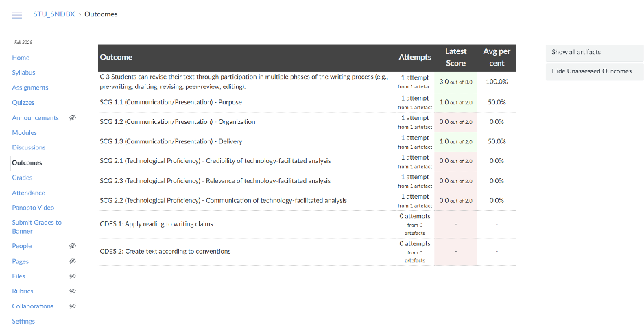Click the Fall 2025 term label
Viewport: 644px width, 327px height.
(23, 43)
